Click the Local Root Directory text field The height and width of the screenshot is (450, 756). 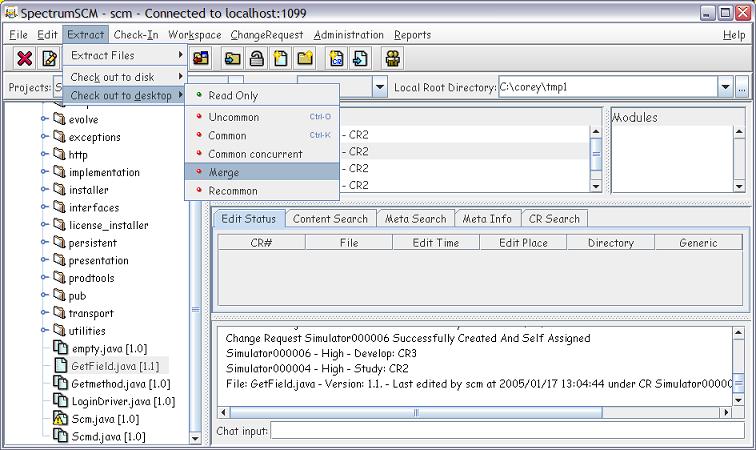(608, 87)
